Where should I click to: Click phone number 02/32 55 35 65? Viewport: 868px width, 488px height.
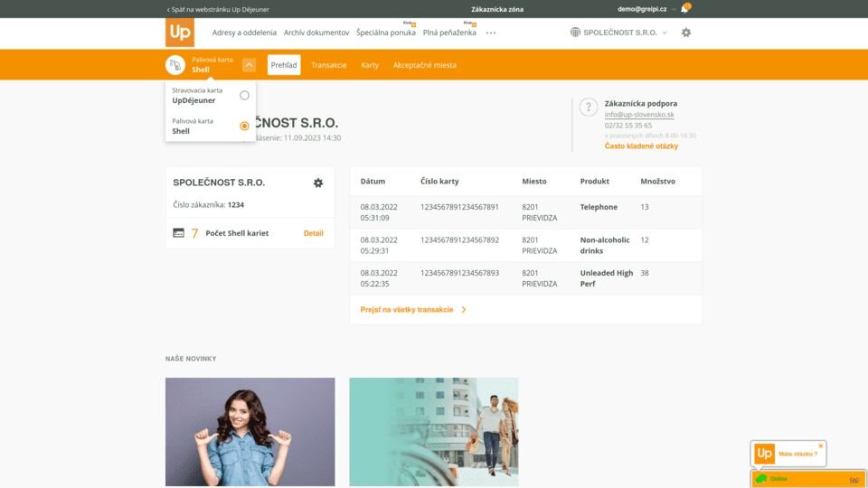click(627, 126)
